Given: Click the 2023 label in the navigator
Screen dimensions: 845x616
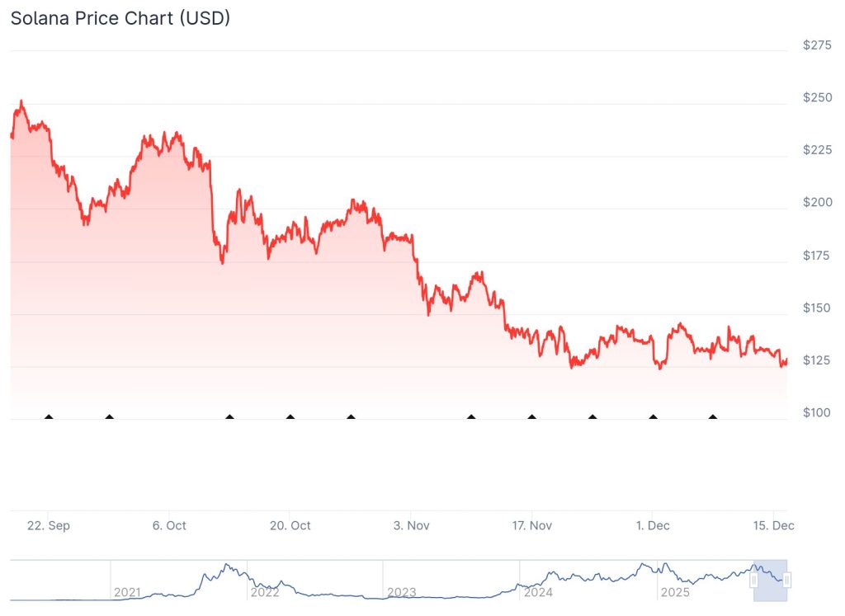Looking at the screenshot, I should (401, 592).
